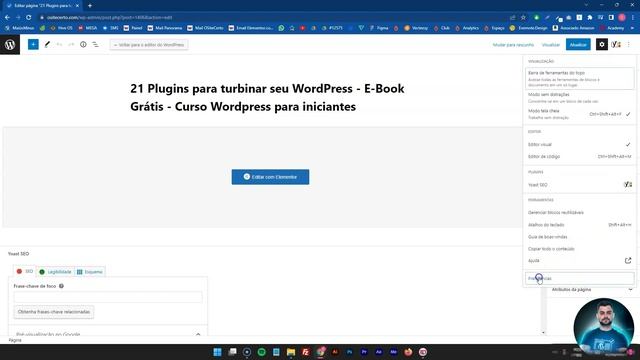Collapse the Google preview section
640x360 pixels.
(x=198, y=334)
